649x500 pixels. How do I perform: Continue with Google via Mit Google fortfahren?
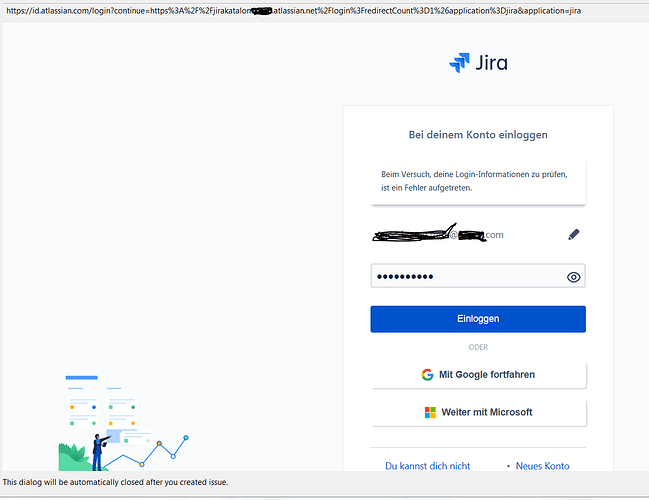tap(479, 375)
